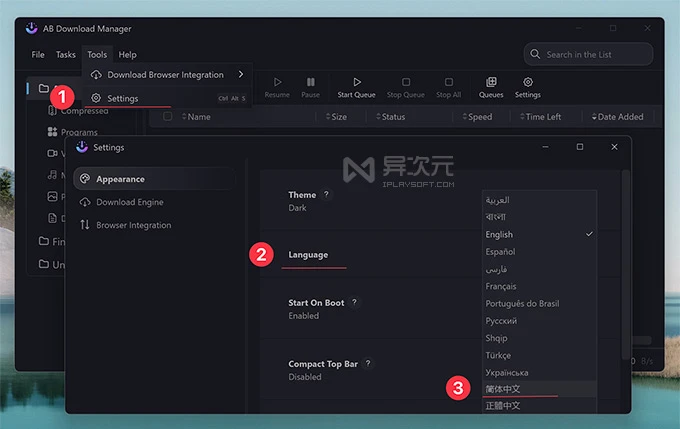Select Português do Brasil language
680x429 pixels.
coord(539,304)
